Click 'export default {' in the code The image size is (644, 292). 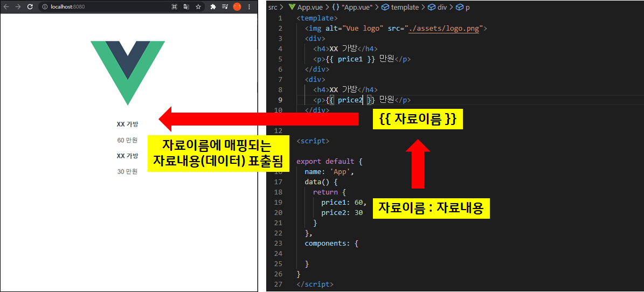[329, 162]
